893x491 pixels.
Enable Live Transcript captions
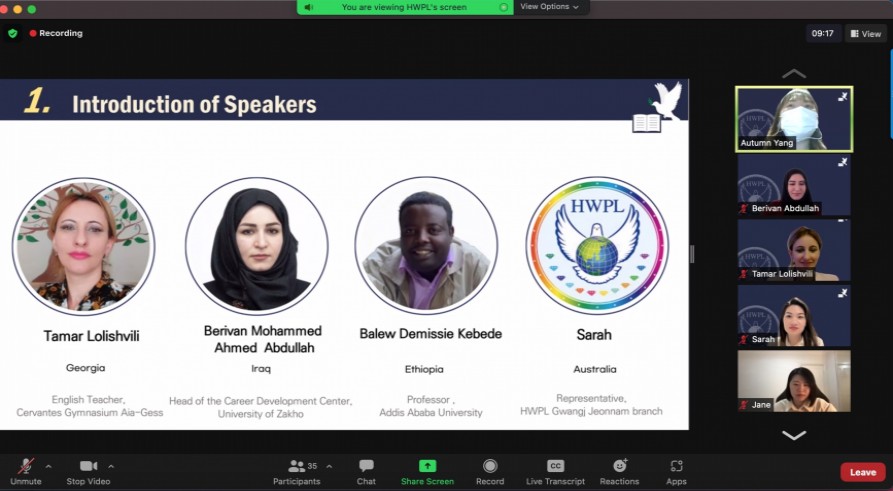[555, 467]
